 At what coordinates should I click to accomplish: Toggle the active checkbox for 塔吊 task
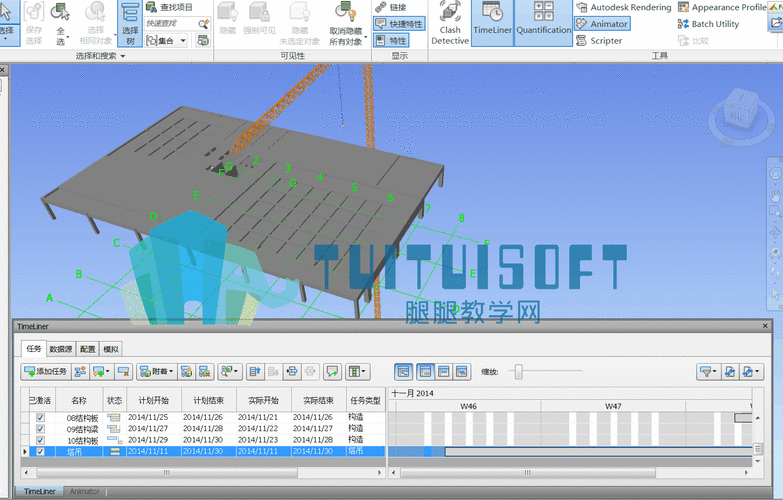click(40, 452)
